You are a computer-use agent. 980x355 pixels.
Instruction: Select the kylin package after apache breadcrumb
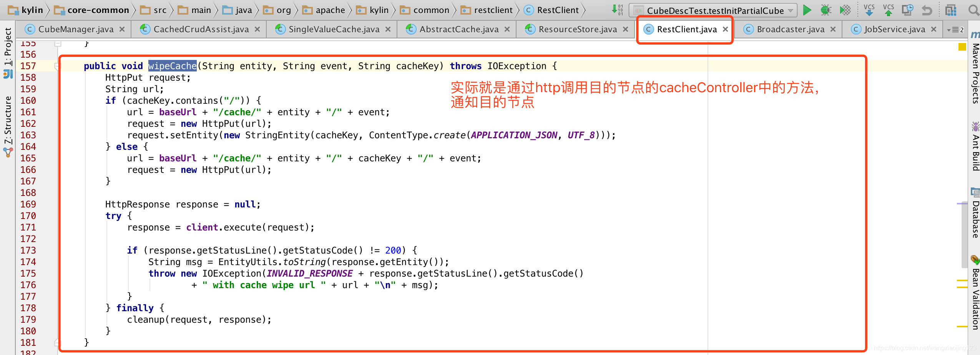click(372, 10)
